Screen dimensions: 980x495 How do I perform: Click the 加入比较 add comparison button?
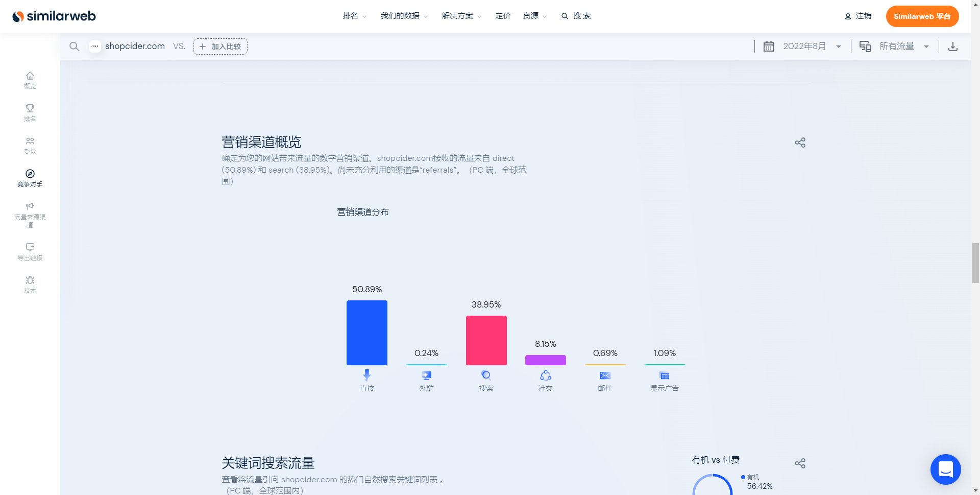click(x=220, y=46)
